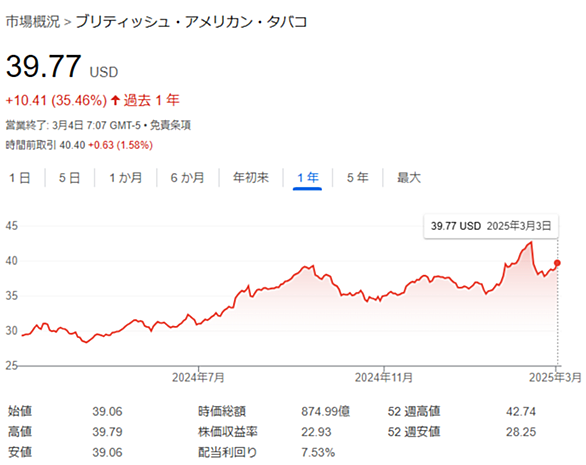Screen dimensions: 586x465
Task: Open the 市場概況 breadcrumb link
Action: coord(33,22)
